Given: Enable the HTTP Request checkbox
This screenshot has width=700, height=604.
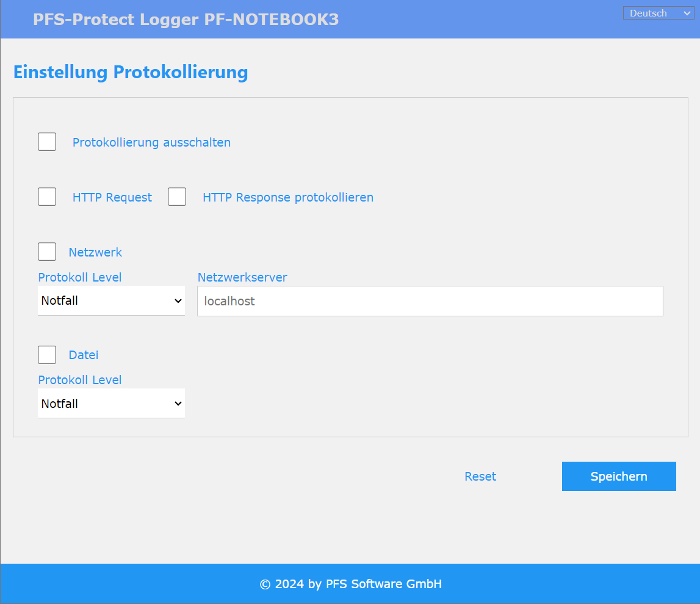Looking at the screenshot, I should [x=47, y=197].
